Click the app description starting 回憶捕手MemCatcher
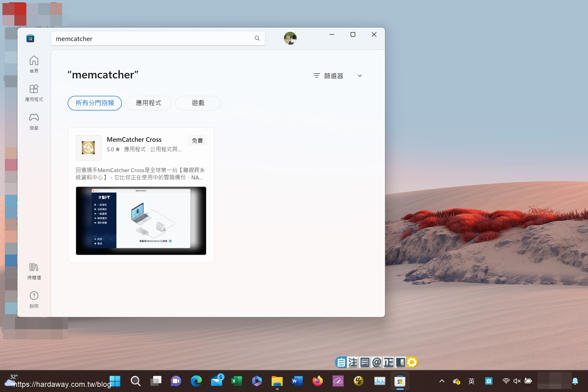 coord(140,174)
